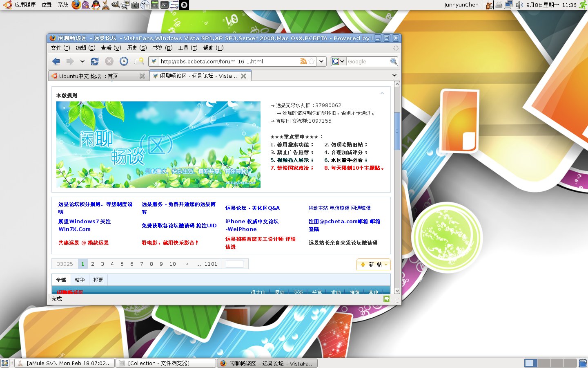Open the Trash on the bottom panel
This screenshot has height=368, width=588.
tap(583, 363)
